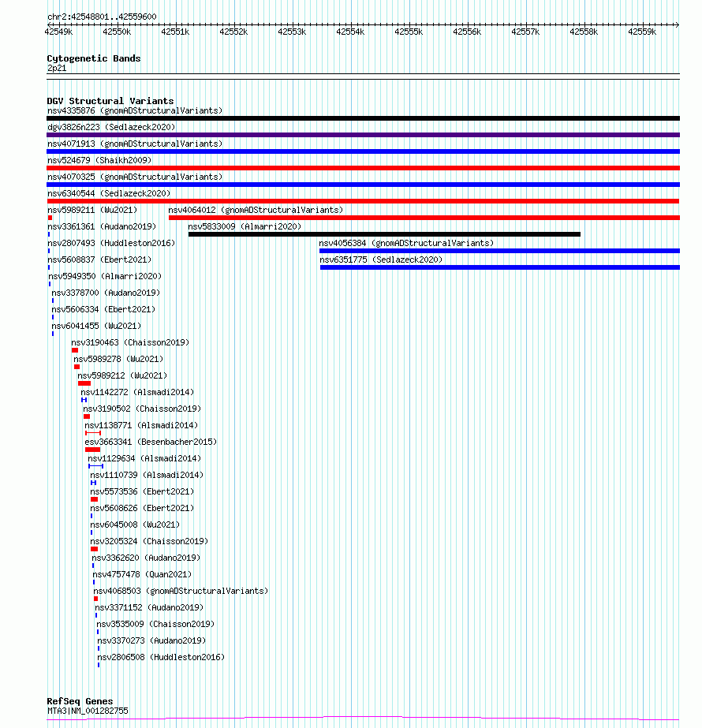Click nsv6045008 (Wu2021) label

pos(135,525)
